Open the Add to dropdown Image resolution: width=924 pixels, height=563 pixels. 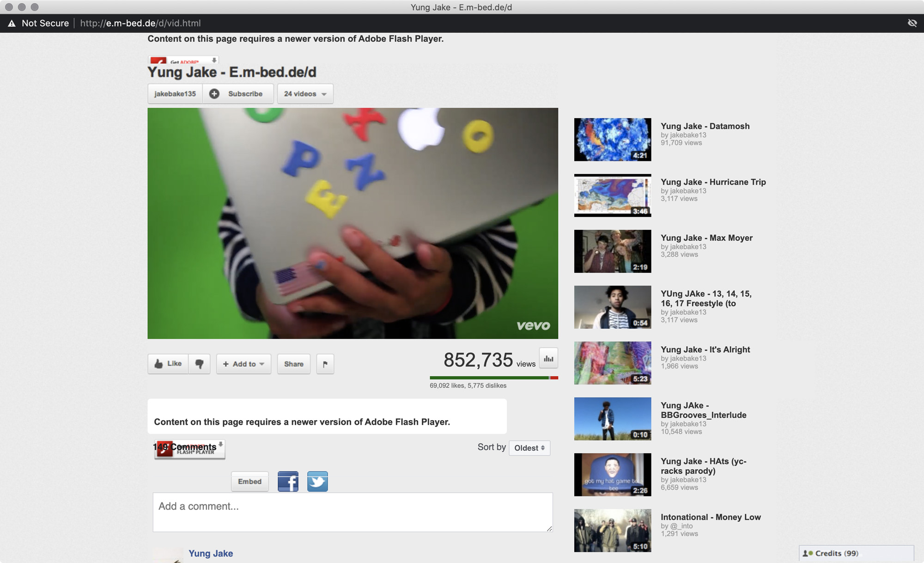click(243, 364)
